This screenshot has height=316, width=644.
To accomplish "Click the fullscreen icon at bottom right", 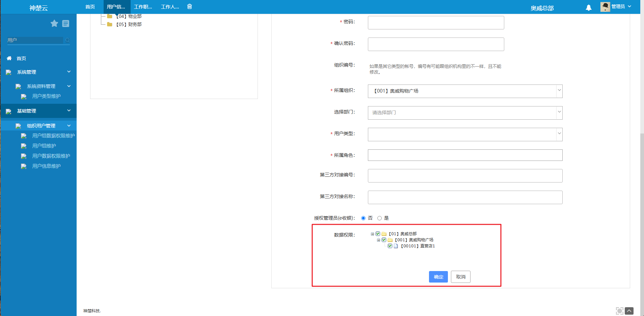I will 619,311.
